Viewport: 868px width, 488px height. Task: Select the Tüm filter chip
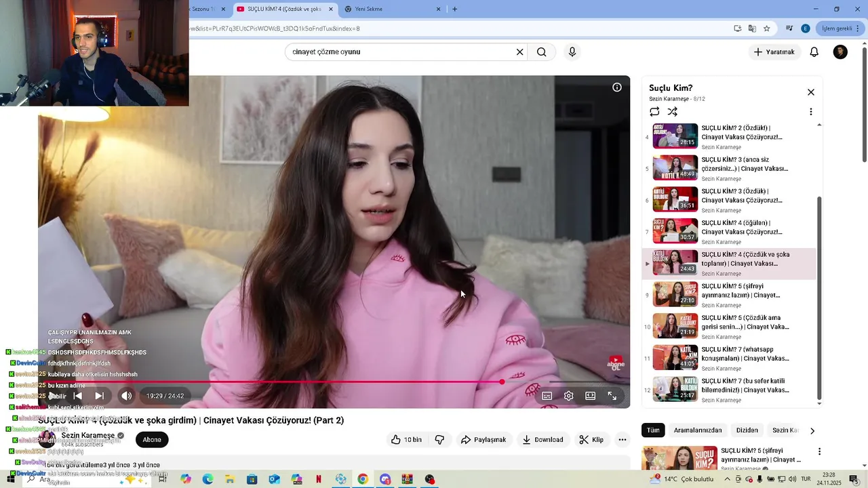pyautogui.click(x=653, y=430)
